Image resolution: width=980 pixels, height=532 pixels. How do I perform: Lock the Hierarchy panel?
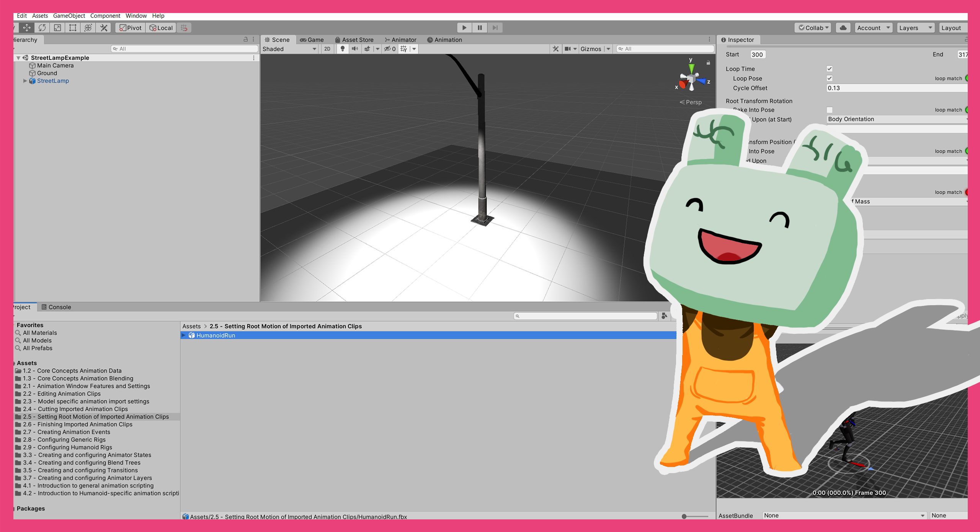click(x=246, y=39)
